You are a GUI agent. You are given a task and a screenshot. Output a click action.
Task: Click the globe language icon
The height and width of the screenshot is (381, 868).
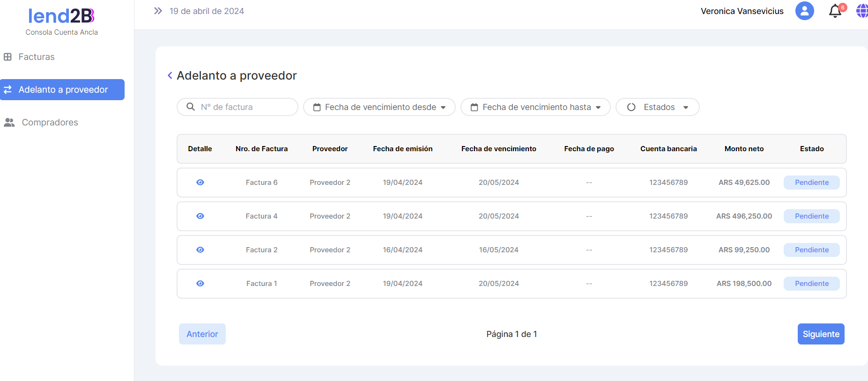point(862,11)
